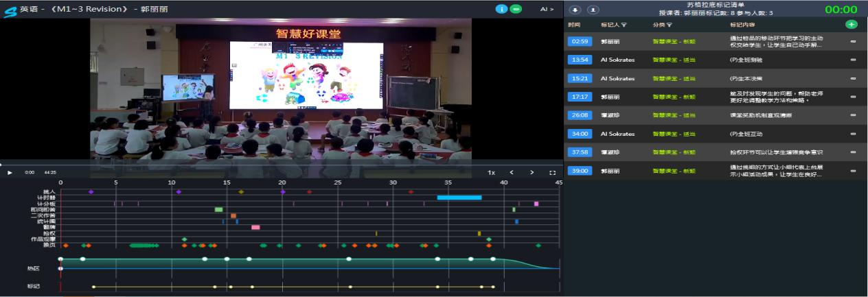
Task: Jump to the 17:17 timestamp mark
Action: pos(578,97)
